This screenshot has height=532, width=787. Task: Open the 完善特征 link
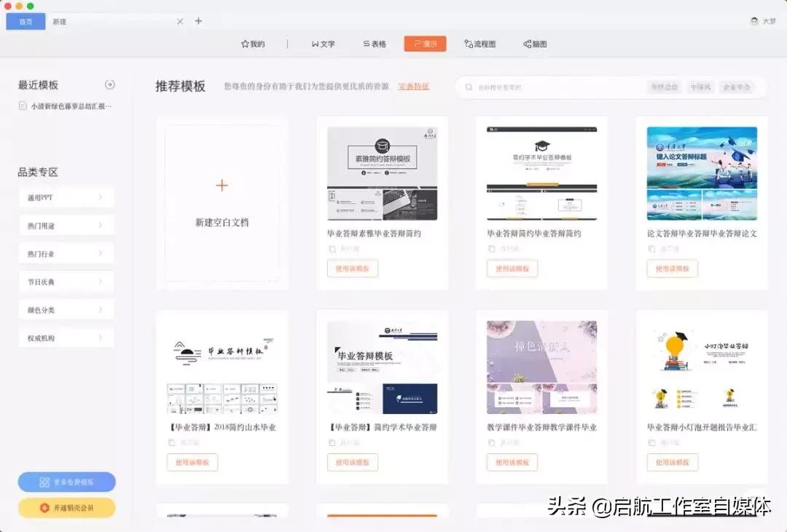coord(414,87)
